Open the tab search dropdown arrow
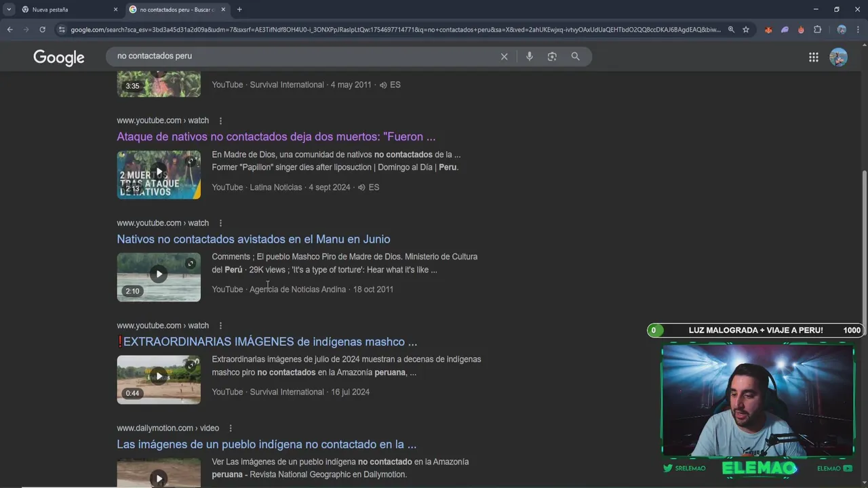868x488 pixels. point(9,9)
